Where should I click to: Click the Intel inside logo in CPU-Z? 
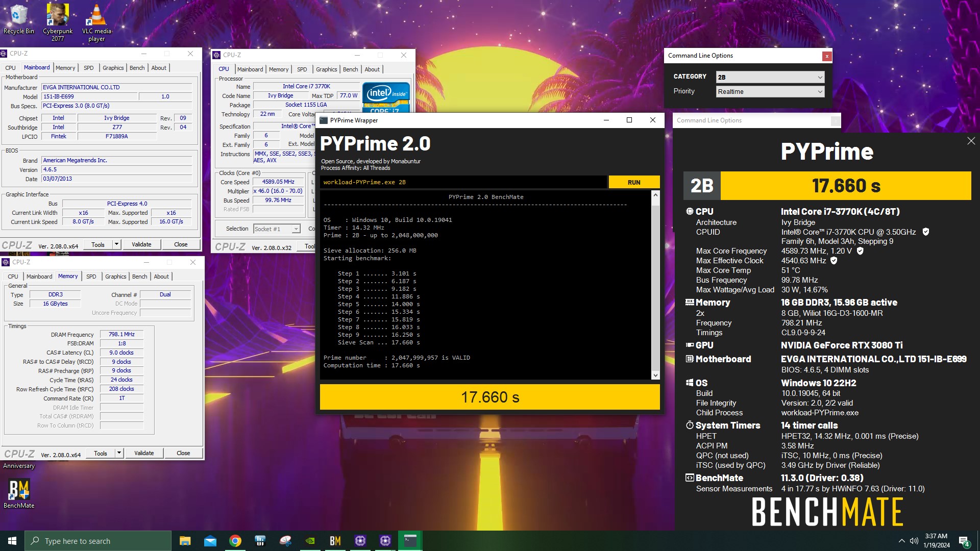(386, 97)
